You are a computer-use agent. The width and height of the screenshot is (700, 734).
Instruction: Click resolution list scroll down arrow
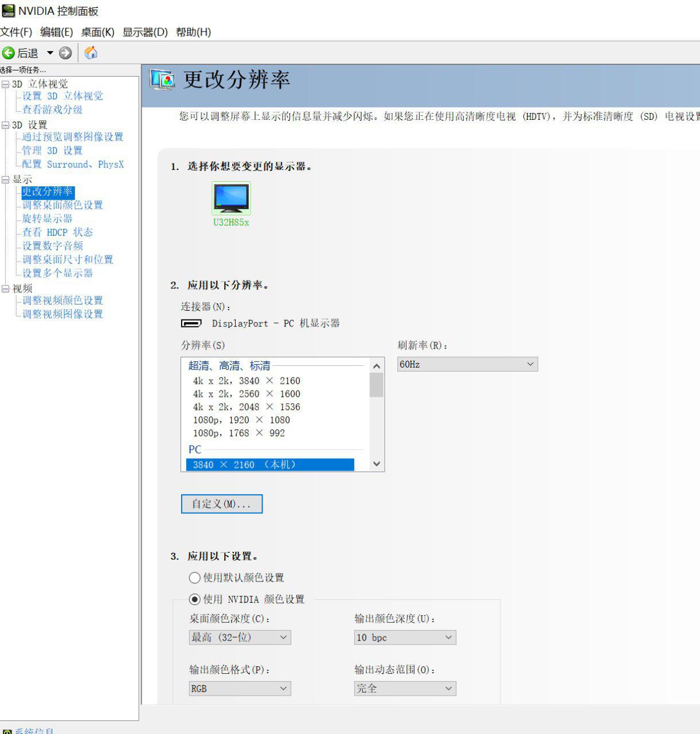[x=377, y=464]
